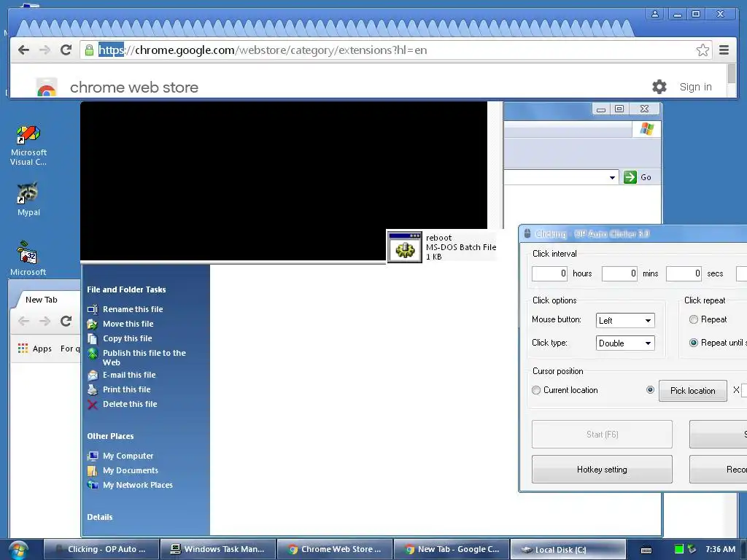The width and height of the screenshot is (747, 560).
Task: Click green padlock in address bar
Action: pyautogui.click(x=89, y=50)
